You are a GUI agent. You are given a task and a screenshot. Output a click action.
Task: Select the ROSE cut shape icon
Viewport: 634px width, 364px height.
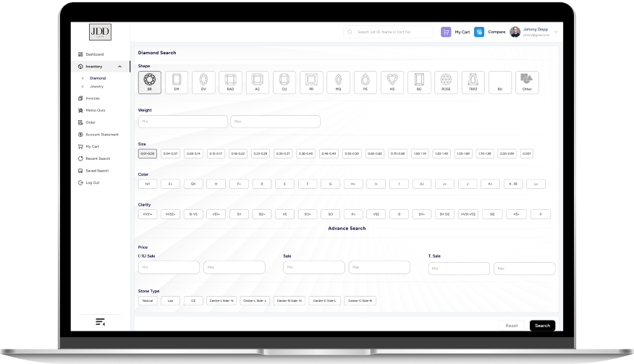446,80
